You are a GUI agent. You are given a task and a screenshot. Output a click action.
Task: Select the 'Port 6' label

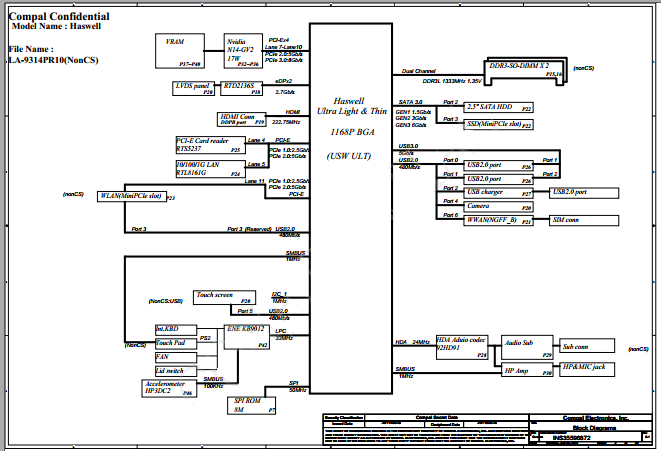click(x=451, y=215)
